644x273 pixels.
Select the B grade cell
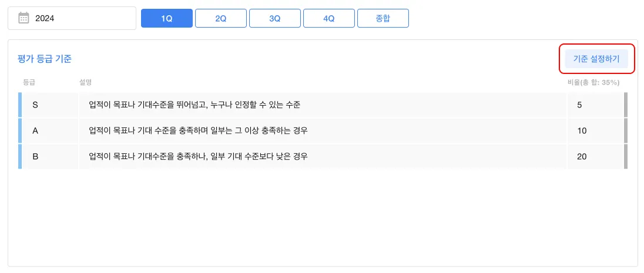pyautogui.click(x=35, y=157)
